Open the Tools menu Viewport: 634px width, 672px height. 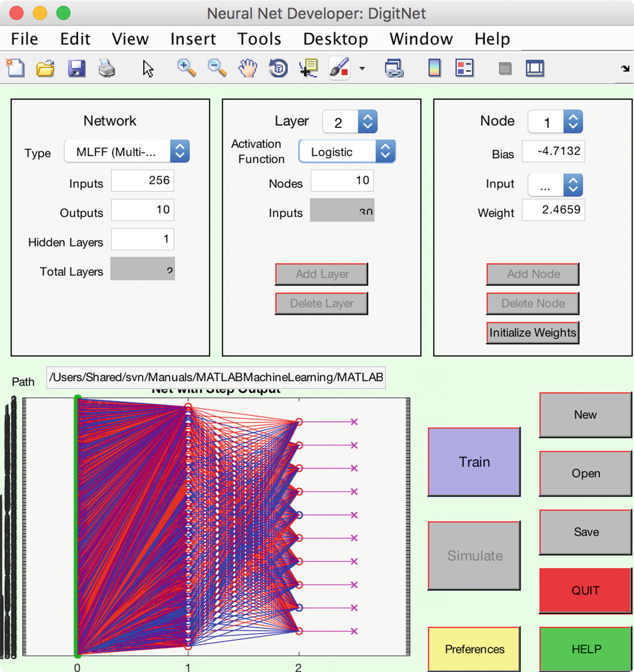[x=259, y=39]
